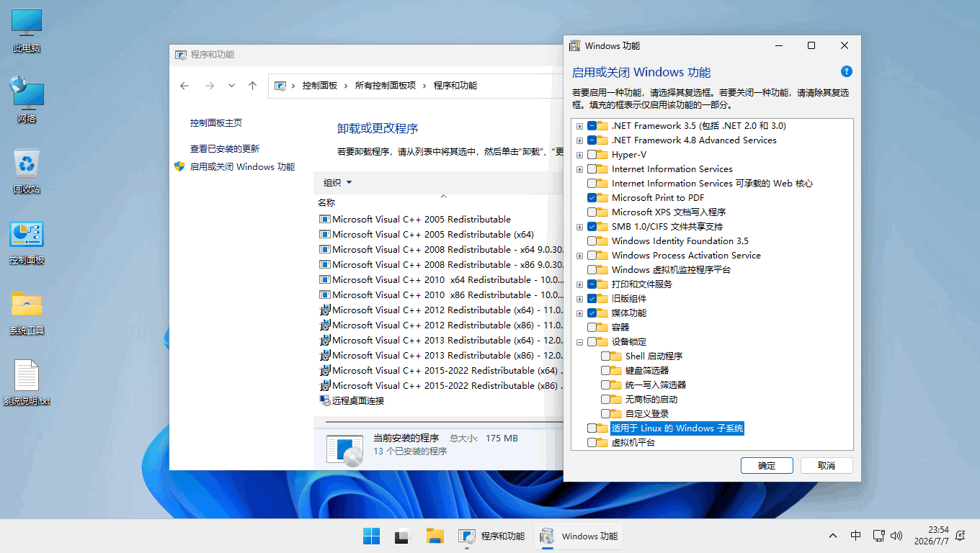Click the Windows 功能 title bar icon
Screen dimensions: 980x553
(x=574, y=45)
